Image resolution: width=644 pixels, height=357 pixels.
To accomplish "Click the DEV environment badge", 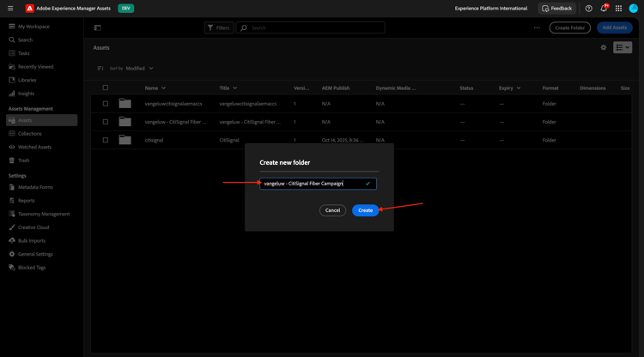I will [125, 9].
